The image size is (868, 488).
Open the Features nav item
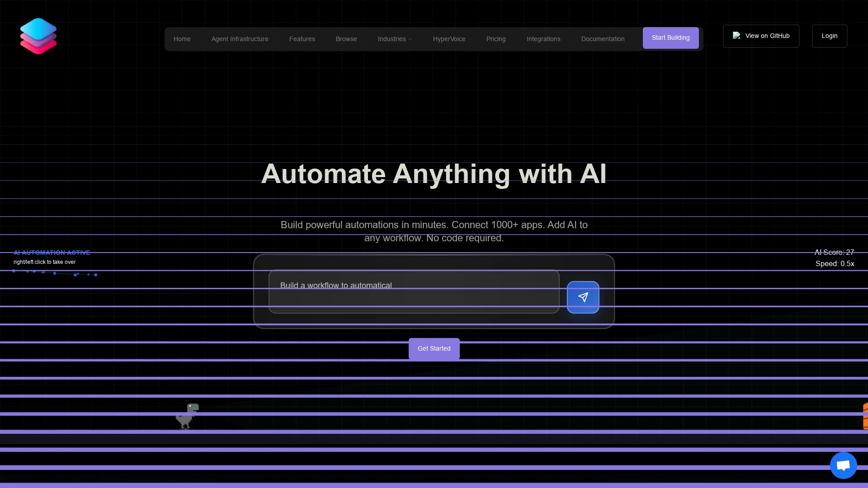(x=302, y=39)
